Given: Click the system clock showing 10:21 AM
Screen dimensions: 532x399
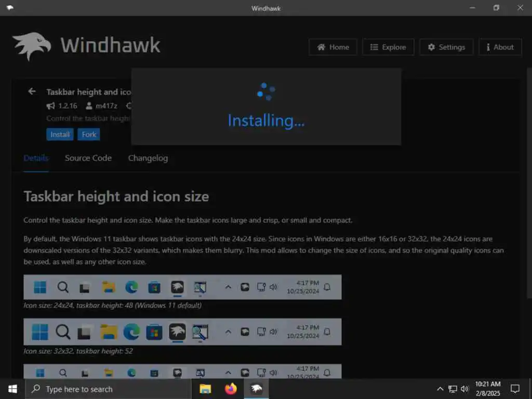Looking at the screenshot, I should 487,389.
